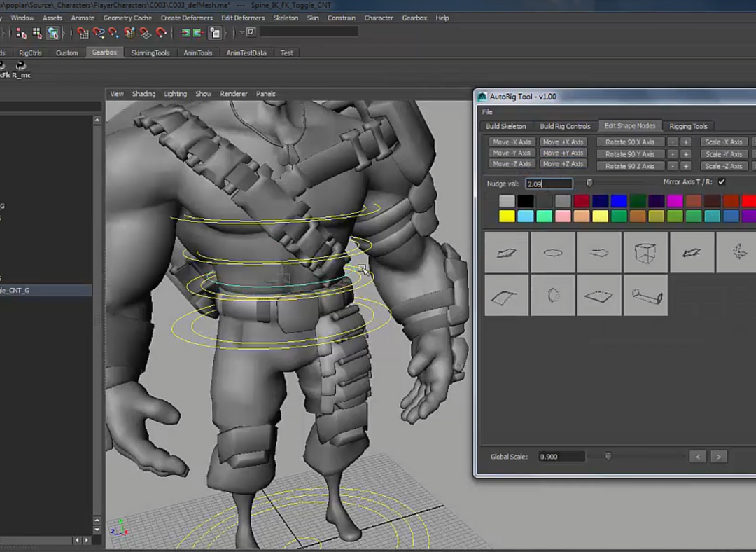The width and height of the screenshot is (756, 552).
Task: Choose the four-way arrow control shape
Action: [738, 253]
